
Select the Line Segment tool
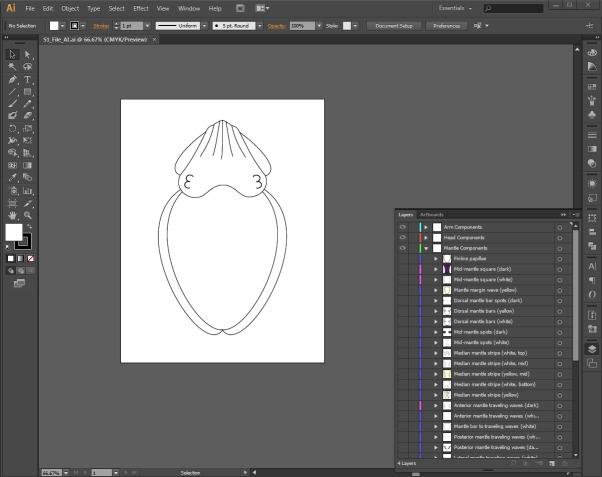pos(12,91)
